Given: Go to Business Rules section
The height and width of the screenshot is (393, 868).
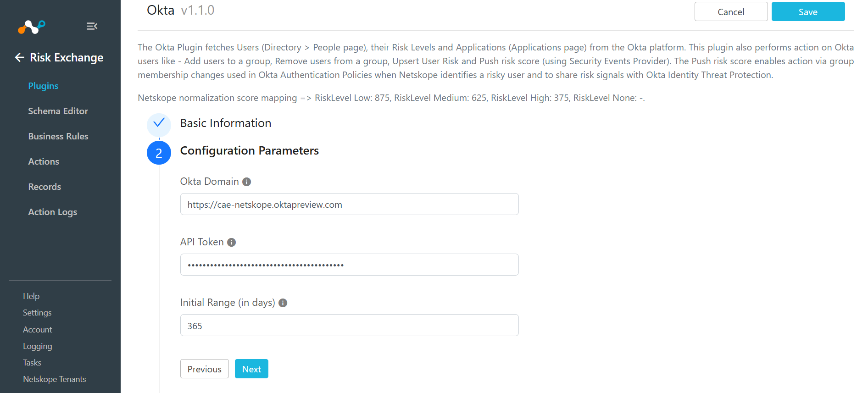Looking at the screenshot, I should click(x=58, y=136).
